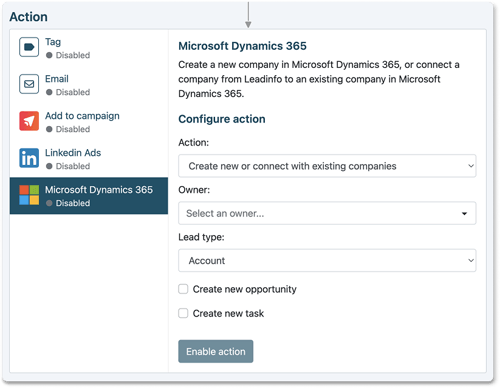500x388 pixels.
Task: Click the Enable action button
Action: click(x=216, y=351)
